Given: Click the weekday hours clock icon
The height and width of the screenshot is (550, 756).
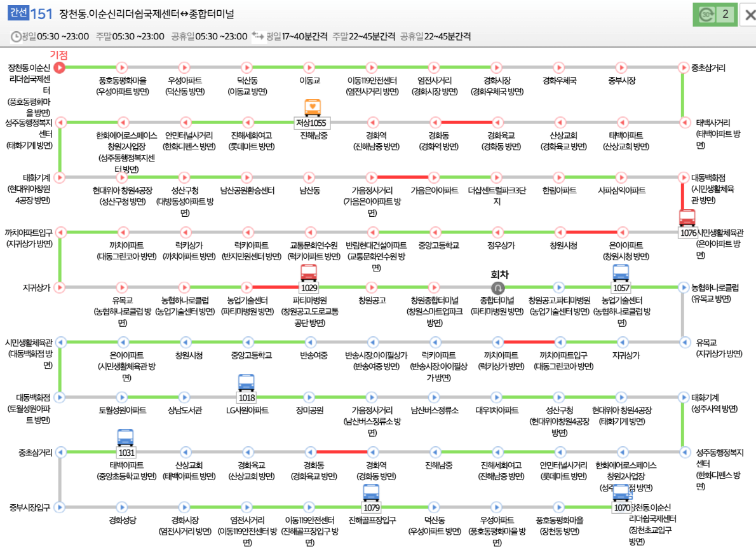Looking at the screenshot, I should pos(16,37).
